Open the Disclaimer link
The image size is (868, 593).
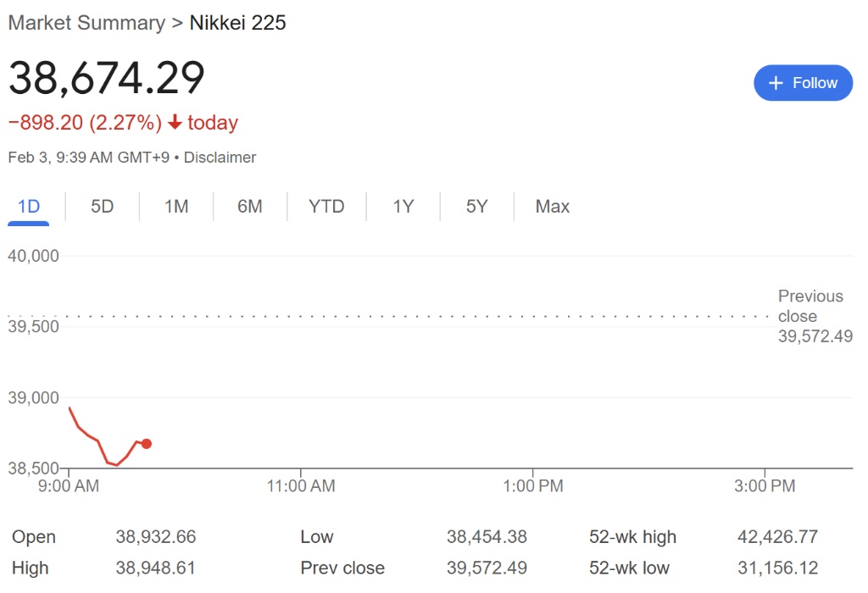click(x=220, y=158)
